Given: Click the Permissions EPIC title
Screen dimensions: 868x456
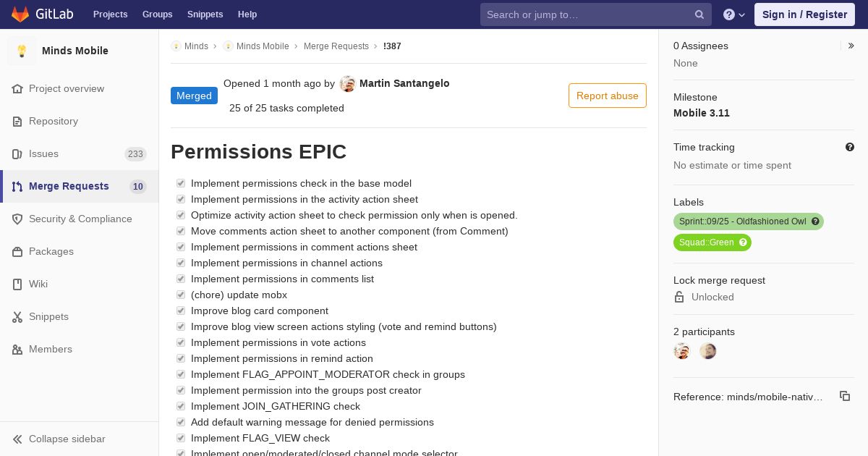Looking at the screenshot, I should pyautogui.click(x=258, y=151).
